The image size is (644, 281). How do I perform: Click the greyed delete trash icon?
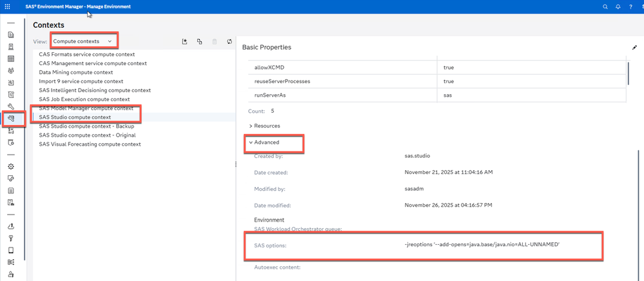pyautogui.click(x=215, y=41)
